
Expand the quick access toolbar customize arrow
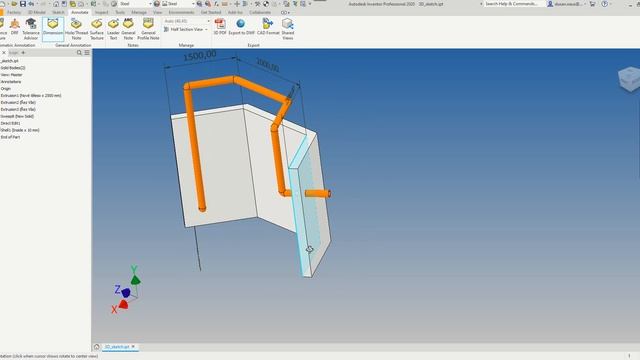coord(310,4)
